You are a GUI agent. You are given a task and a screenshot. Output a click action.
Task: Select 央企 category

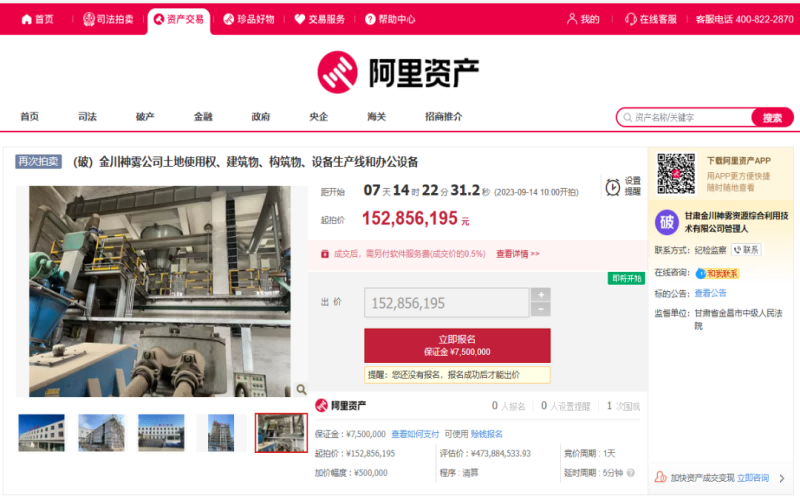318,116
